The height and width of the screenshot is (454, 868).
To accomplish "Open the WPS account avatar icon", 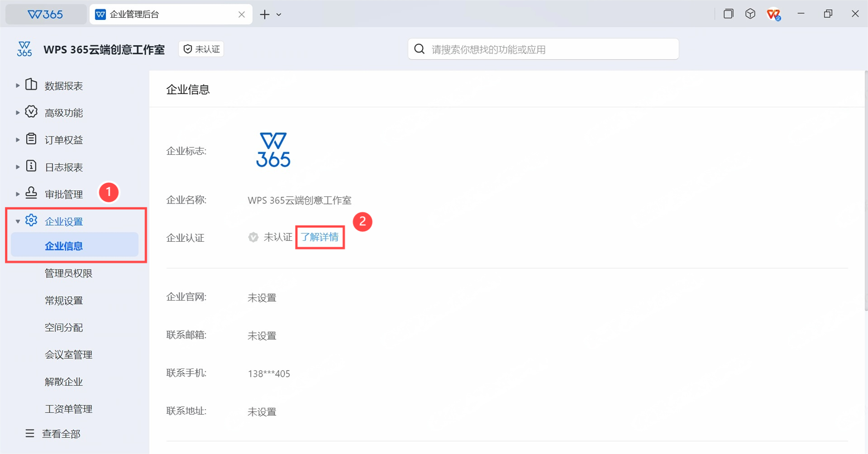I will click(774, 14).
